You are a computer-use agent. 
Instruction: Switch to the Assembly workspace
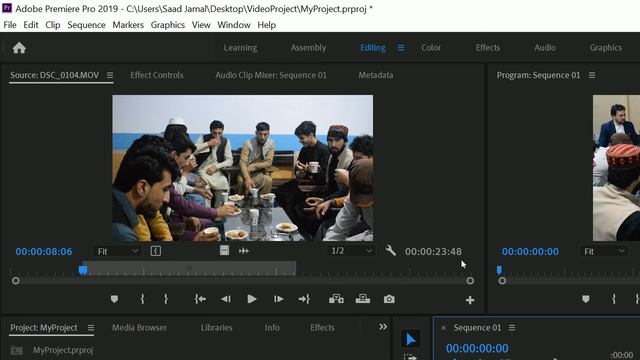(308, 48)
